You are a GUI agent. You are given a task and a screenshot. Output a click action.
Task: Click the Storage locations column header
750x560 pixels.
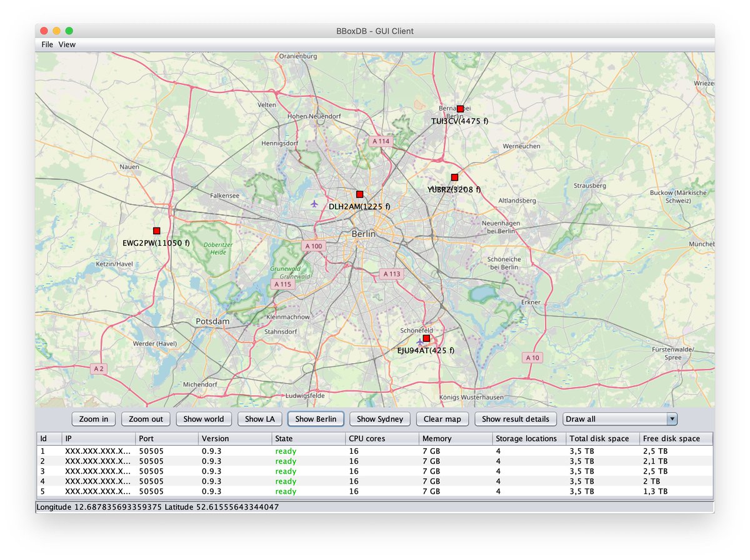529,439
